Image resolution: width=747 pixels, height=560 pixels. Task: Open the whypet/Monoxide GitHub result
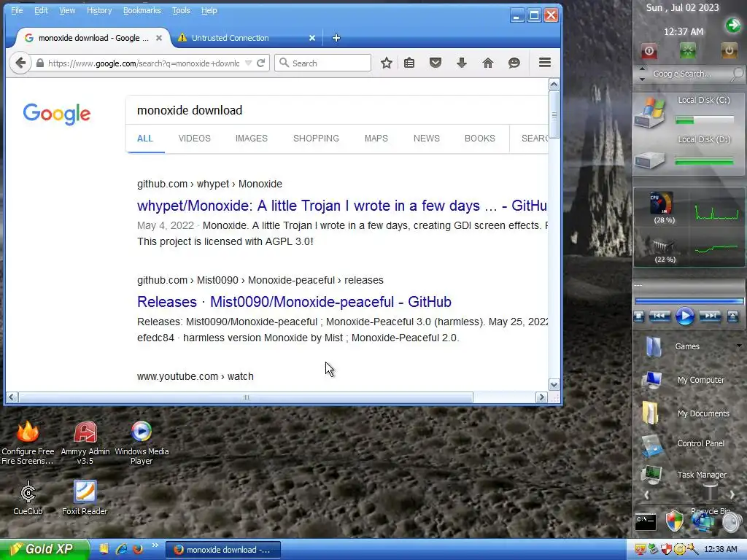click(x=342, y=205)
